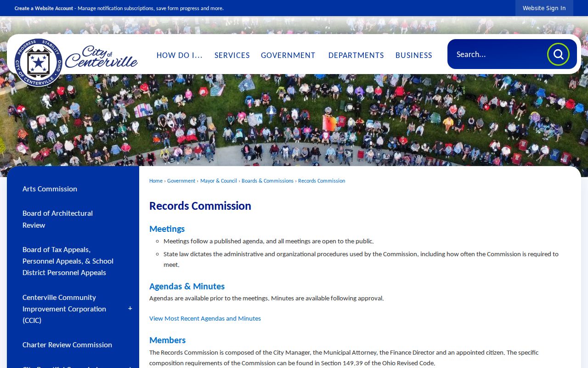Click the Records Commission page title

coord(200,206)
